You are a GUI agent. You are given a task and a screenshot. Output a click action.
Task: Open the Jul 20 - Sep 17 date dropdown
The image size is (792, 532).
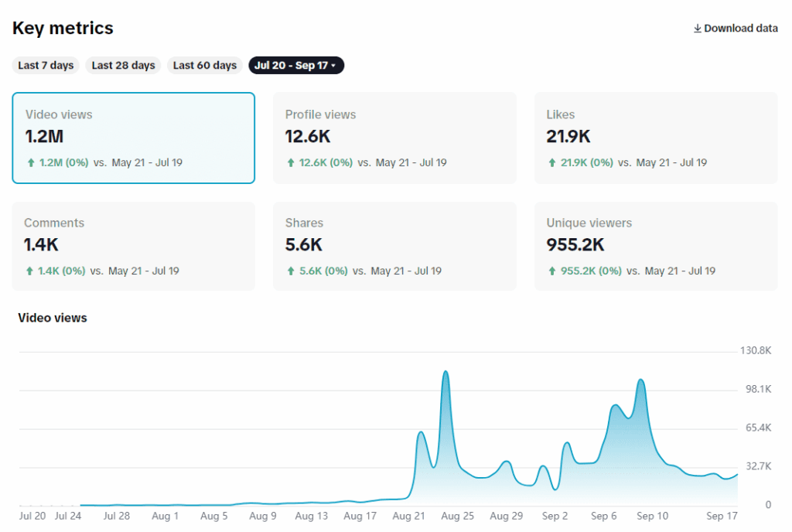[x=295, y=66]
